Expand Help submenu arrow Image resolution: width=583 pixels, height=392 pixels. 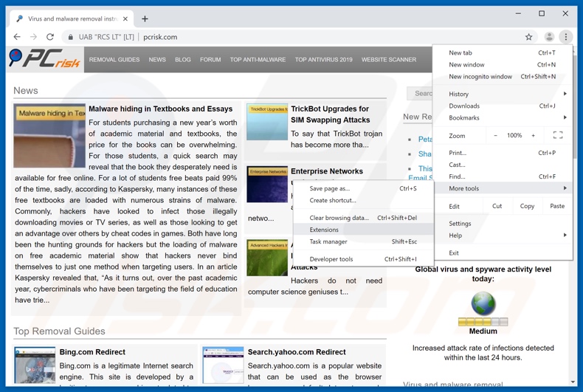(x=565, y=235)
